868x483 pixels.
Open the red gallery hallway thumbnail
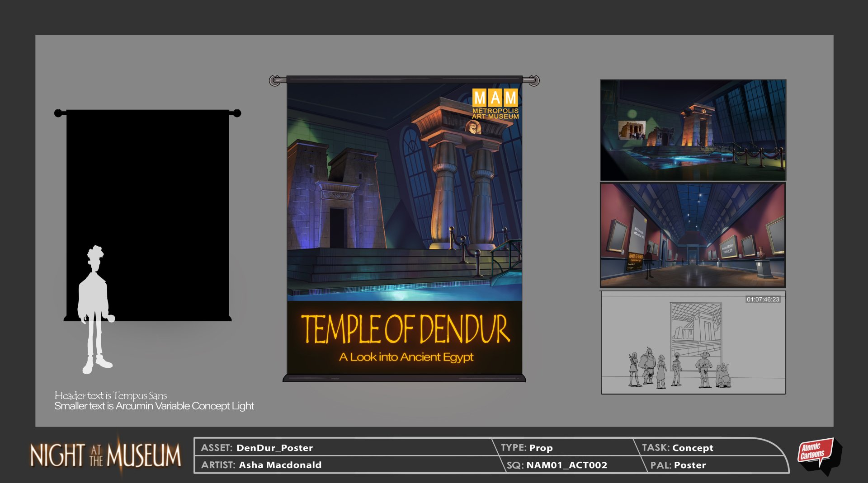693,235
